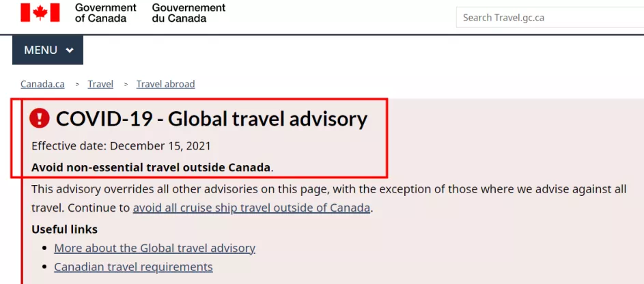Open avoid all cruise ship travel link
Image resolution: width=644 pixels, height=284 pixels.
click(251, 208)
